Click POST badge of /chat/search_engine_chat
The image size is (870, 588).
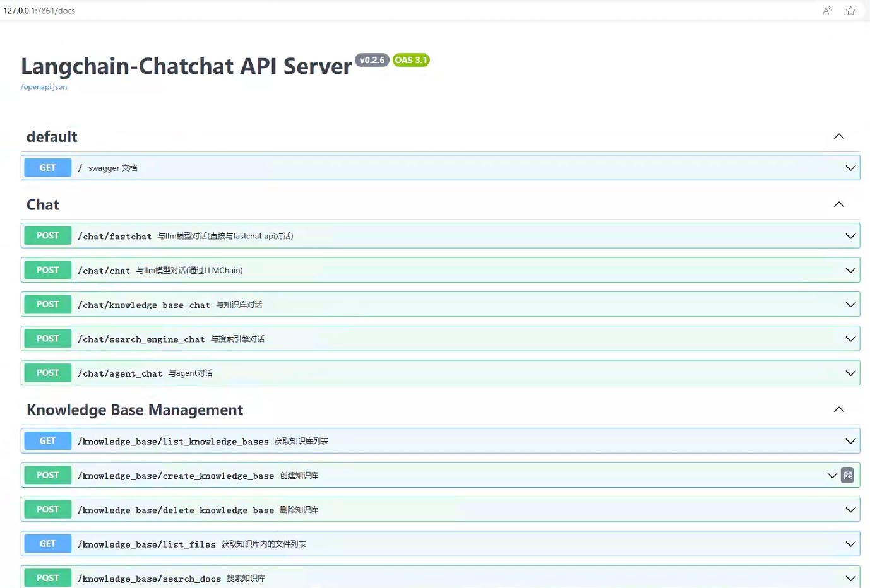click(48, 339)
